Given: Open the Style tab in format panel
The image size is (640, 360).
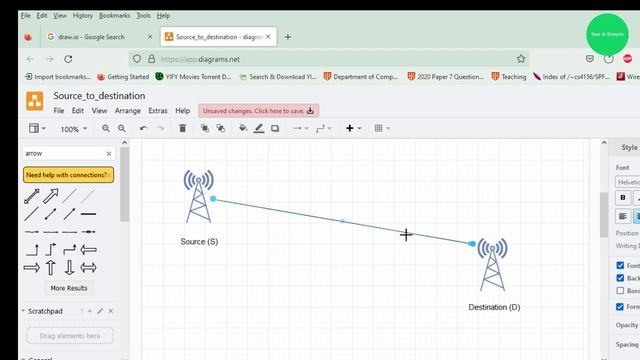Looking at the screenshot, I should (x=629, y=148).
